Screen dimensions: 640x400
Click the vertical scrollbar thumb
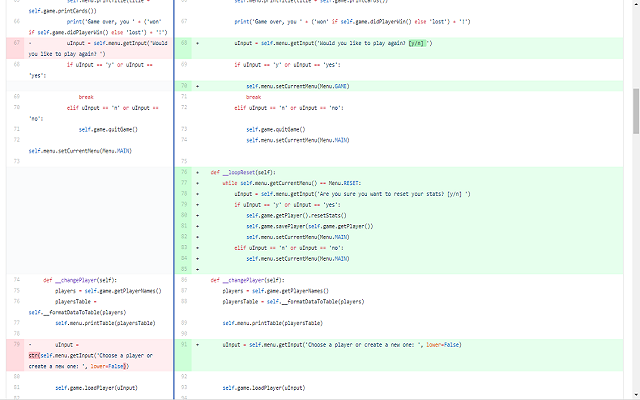636,111
